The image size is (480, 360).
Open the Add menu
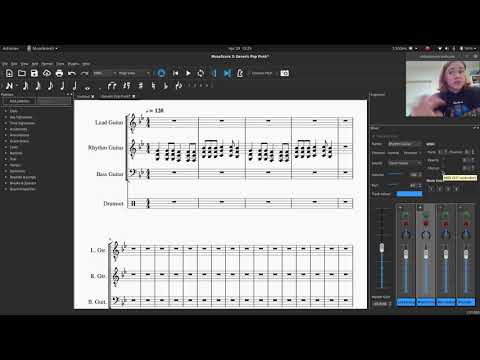point(35,64)
